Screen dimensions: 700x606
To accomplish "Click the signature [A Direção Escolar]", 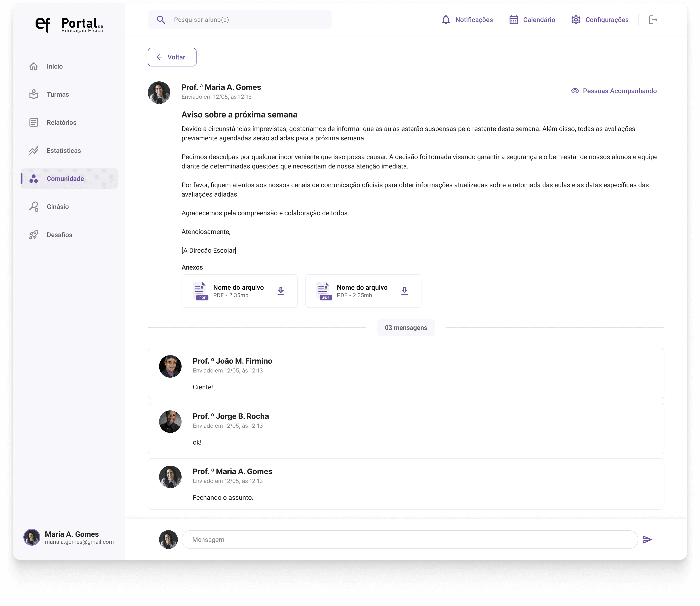I will [209, 250].
